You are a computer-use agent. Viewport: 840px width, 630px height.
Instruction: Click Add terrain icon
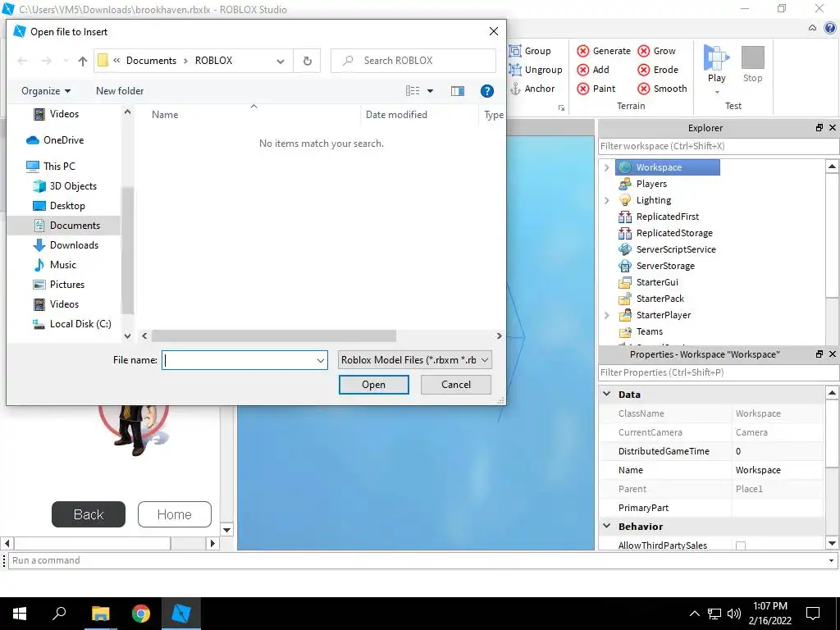(583, 70)
